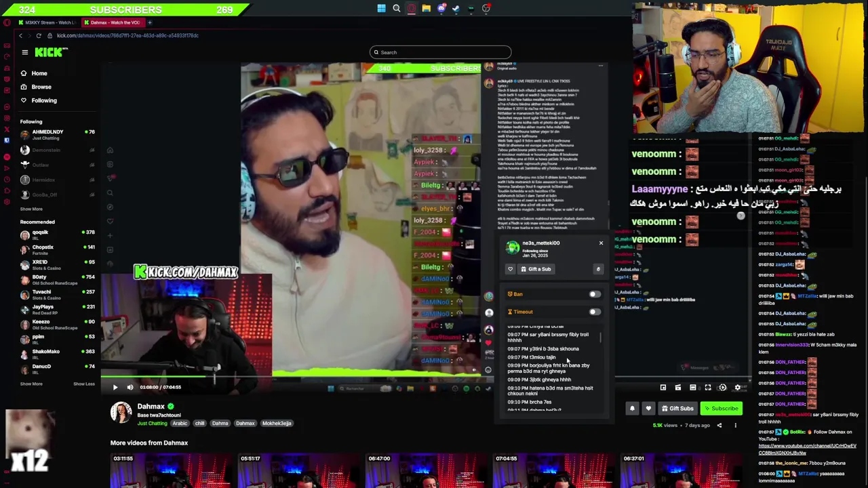Open Steam from the taskbar
This screenshot has width=868, height=488.
[x=456, y=8]
